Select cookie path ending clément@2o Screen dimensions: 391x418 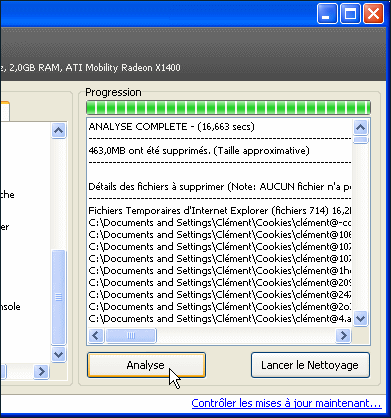[x=220, y=307]
